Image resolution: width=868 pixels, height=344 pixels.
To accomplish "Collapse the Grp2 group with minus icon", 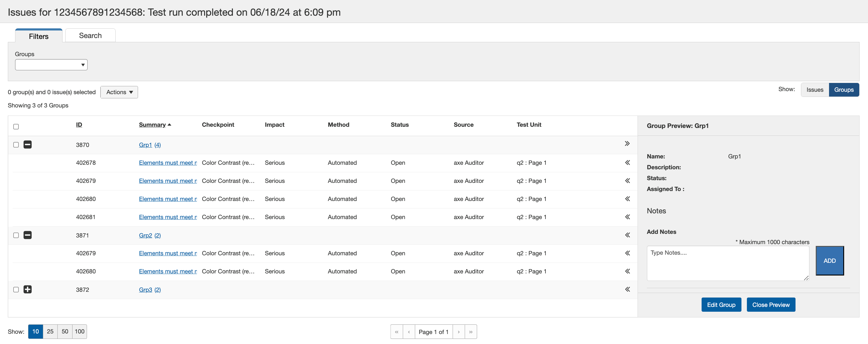I will [27, 235].
